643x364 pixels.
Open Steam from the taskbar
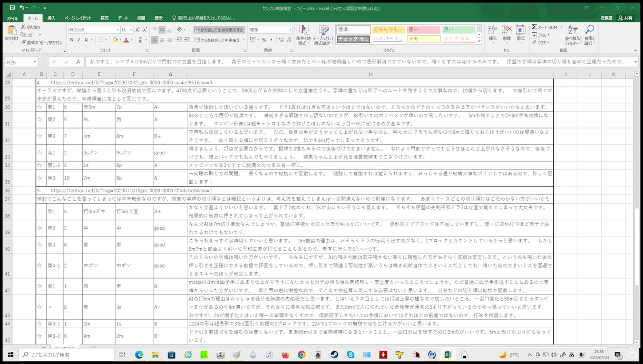tap(334, 355)
